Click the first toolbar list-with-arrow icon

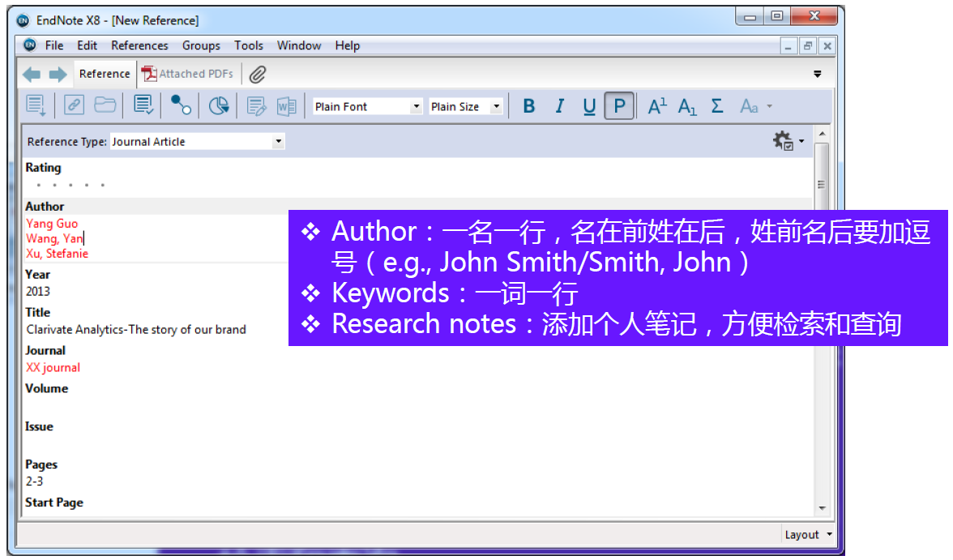tap(36, 106)
